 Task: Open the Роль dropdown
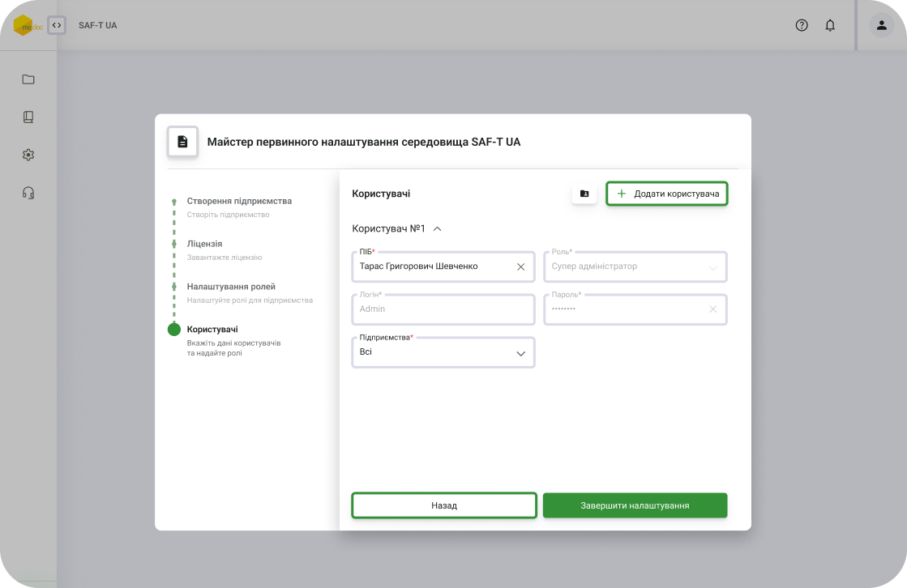[635, 266]
